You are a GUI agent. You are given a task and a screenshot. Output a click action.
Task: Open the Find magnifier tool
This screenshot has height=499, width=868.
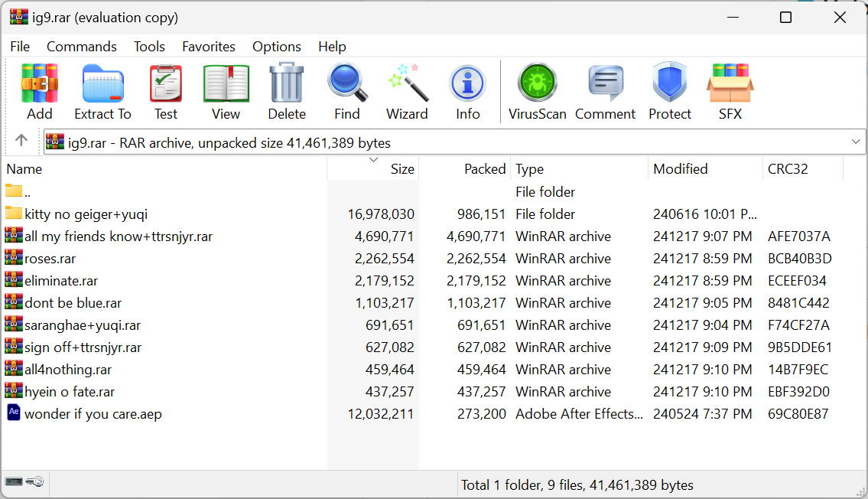coord(346,92)
